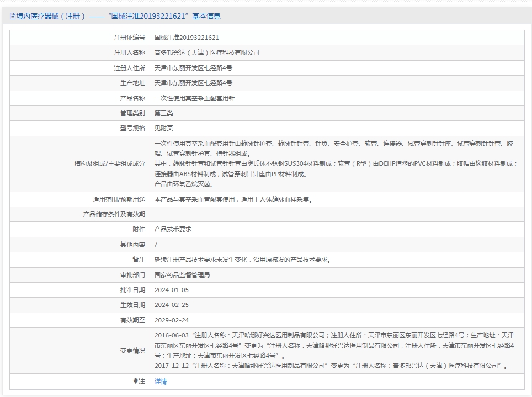Click the 结构及组成/主要组成成分 label
Viewport: 532px width, 397px height.
[x=110, y=163]
